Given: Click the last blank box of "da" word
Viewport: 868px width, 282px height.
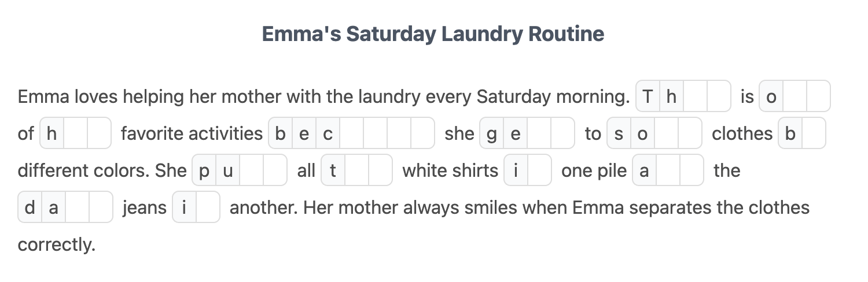Looking at the screenshot, I should 101,207.
